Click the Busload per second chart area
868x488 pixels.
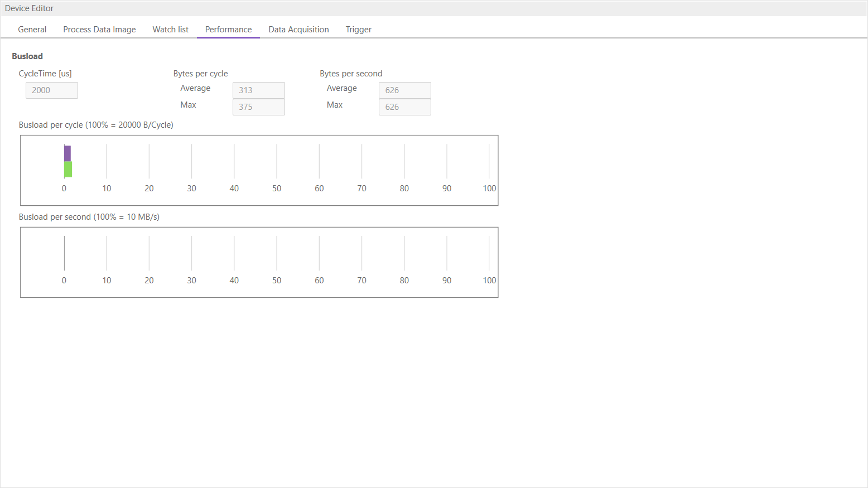[259, 262]
